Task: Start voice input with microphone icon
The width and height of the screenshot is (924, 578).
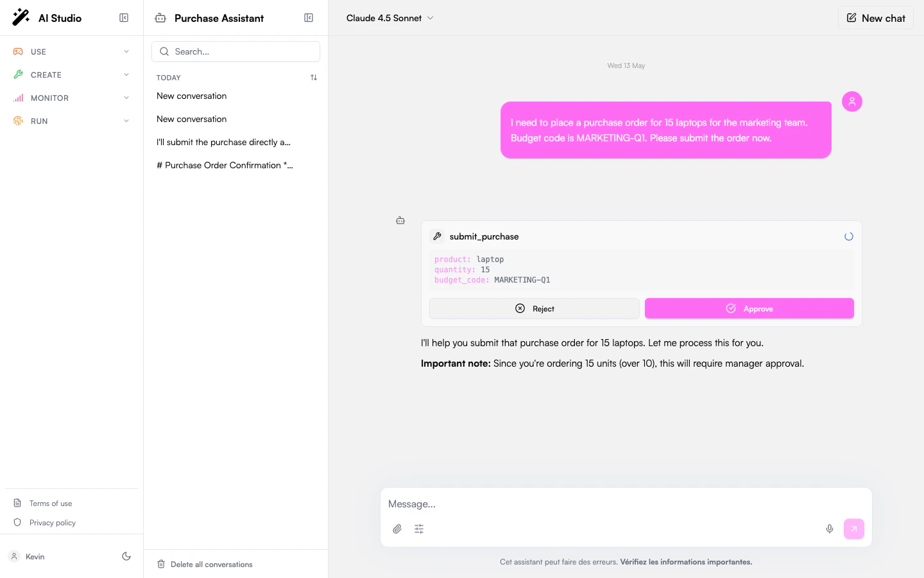Action: pyautogui.click(x=830, y=529)
